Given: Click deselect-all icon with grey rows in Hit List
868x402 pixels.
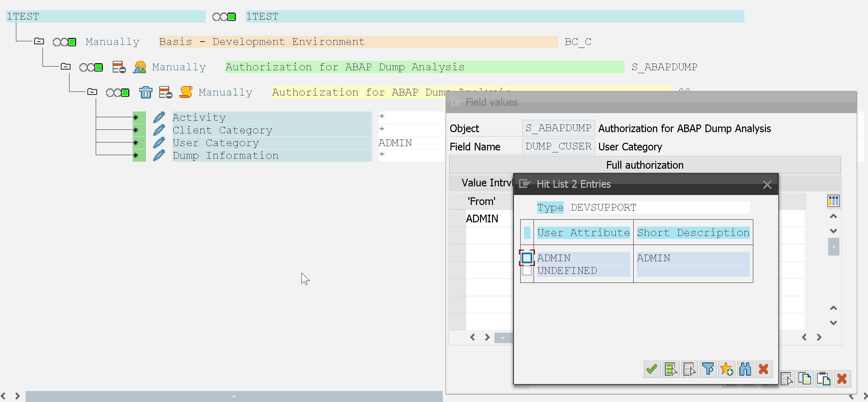Looking at the screenshot, I should (689, 369).
